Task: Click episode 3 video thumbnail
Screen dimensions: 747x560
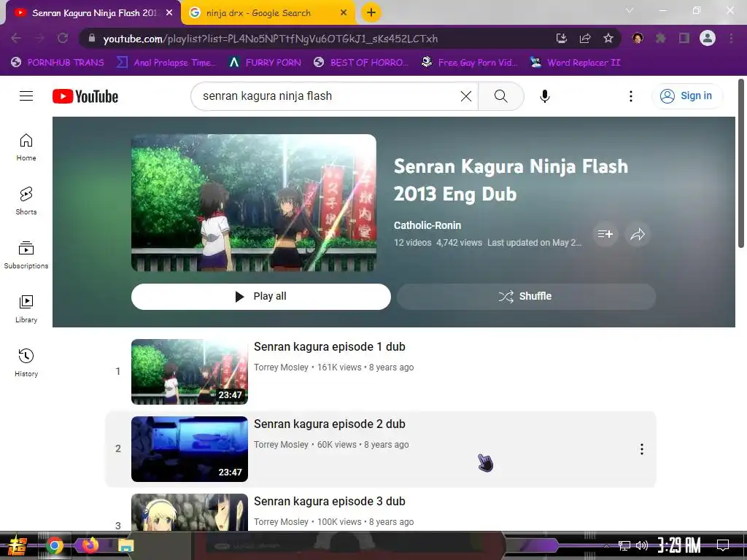Action: [x=190, y=513]
